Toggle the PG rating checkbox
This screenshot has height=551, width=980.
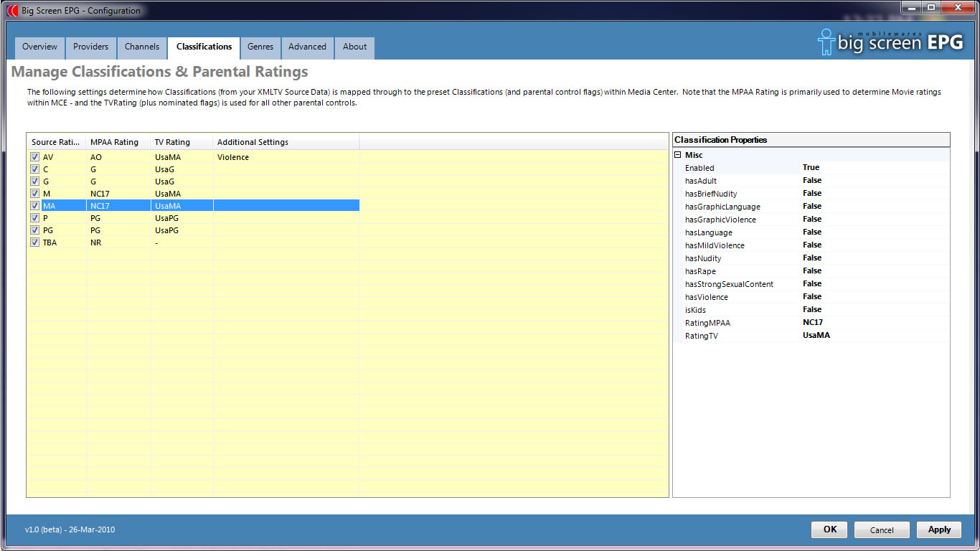34,230
